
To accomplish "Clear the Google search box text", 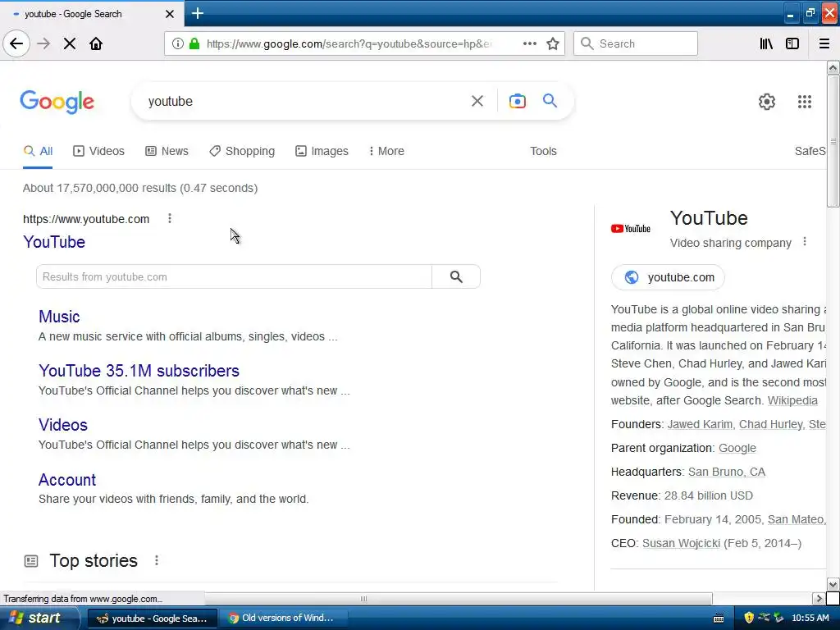I will [477, 101].
